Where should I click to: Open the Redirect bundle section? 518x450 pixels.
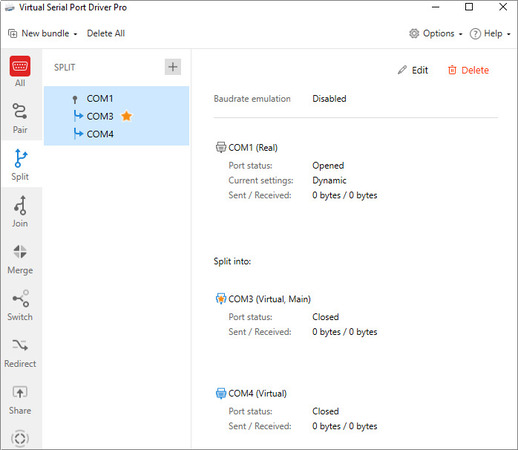point(20,353)
